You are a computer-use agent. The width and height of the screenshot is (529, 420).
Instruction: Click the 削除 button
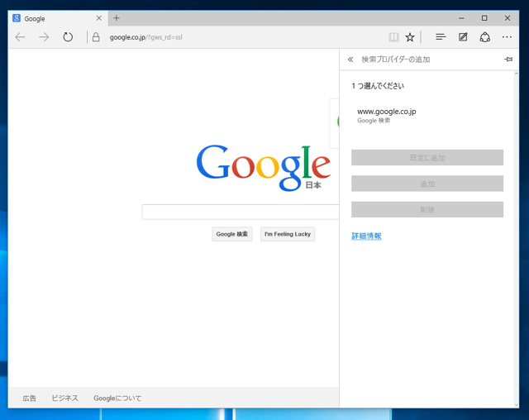point(427,209)
